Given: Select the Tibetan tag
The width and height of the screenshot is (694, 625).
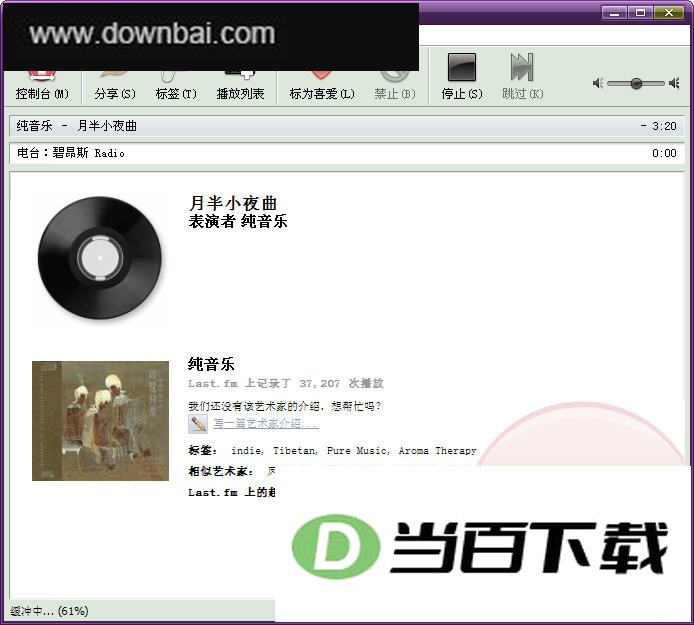Looking at the screenshot, I should coord(294,451).
